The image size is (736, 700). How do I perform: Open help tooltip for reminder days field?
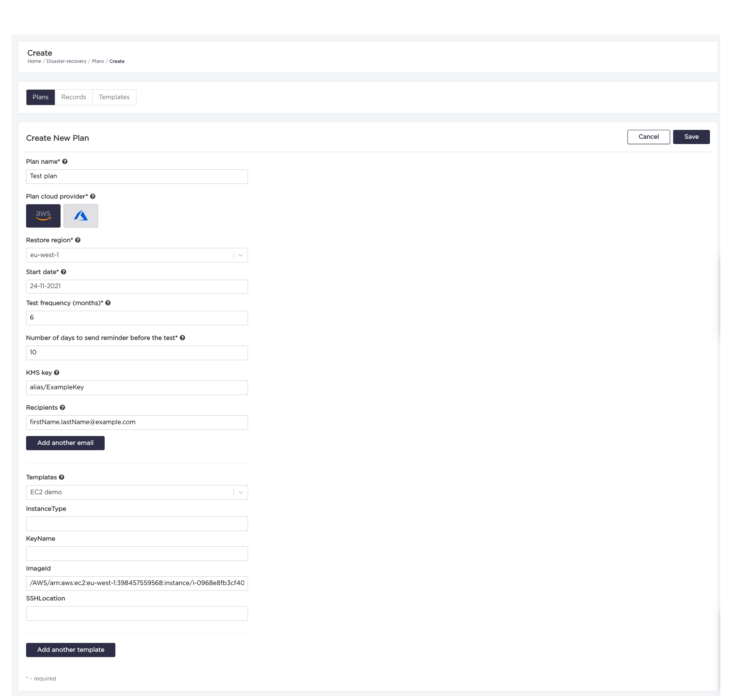click(x=182, y=338)
